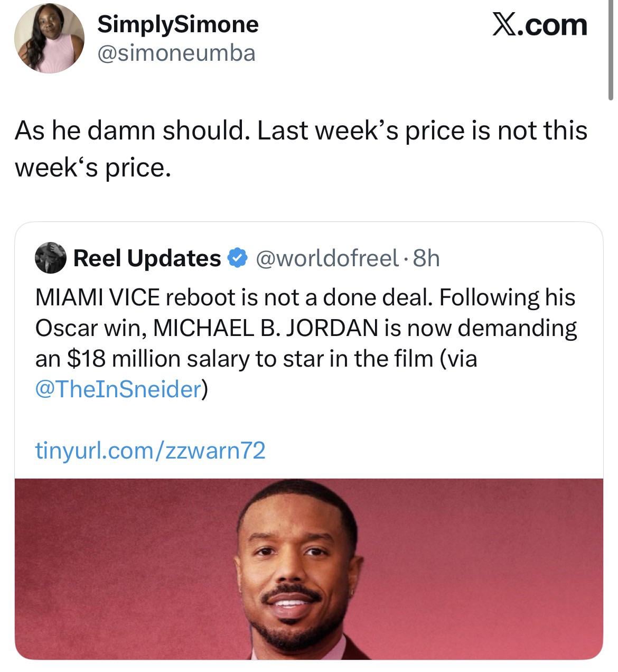The height and width of the screenshot is (672, 618).
Task: Open SimplySimone's profile picture
Action: pos(49,38)
